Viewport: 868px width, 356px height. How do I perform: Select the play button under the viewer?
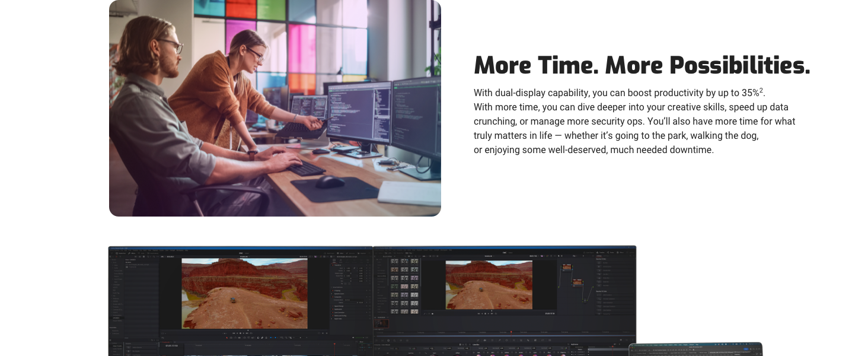[x=242, y=333]
